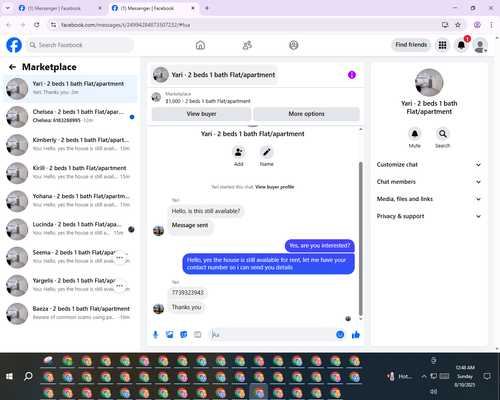Open the browser tab search dropdown arrow

[8, 8]
